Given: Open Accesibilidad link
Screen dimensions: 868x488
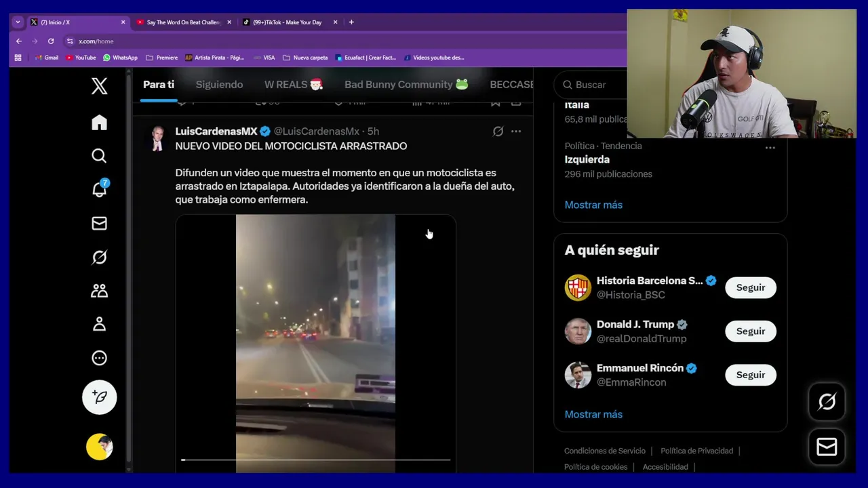Looking at the screenshot, I should coord(665,467).
